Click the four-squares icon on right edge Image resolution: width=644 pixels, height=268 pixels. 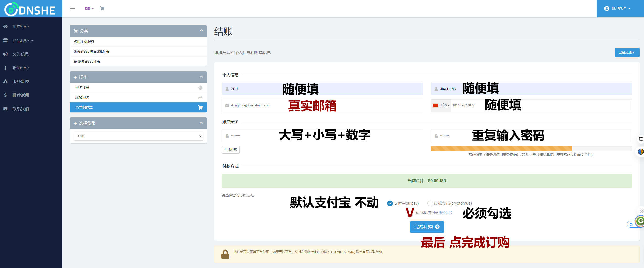pyautogui.click(x=641, y=211)
